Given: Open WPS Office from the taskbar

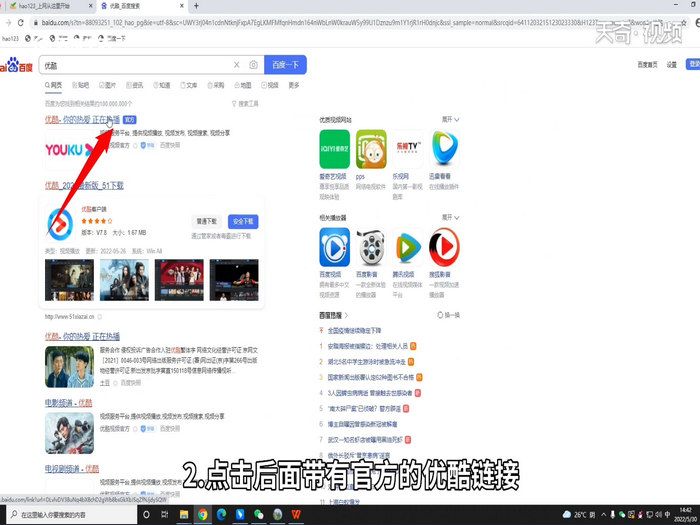Looking at the screenshot, I should point(296,515).
